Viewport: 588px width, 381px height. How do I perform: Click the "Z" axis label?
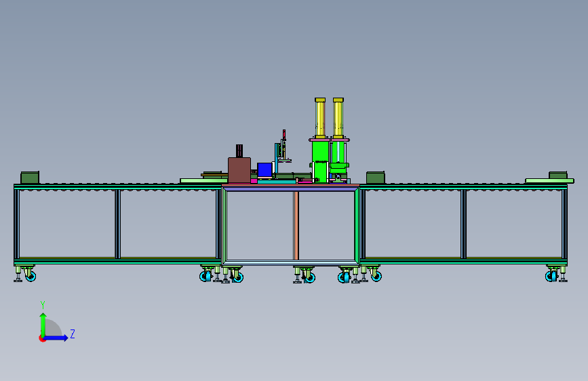coord(73,334)
